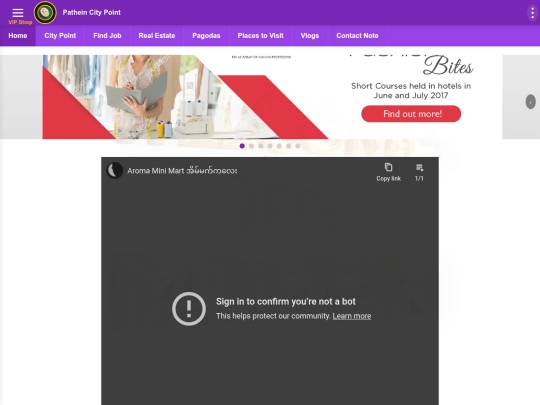Select the fourth carousel dot

[270, 146]
